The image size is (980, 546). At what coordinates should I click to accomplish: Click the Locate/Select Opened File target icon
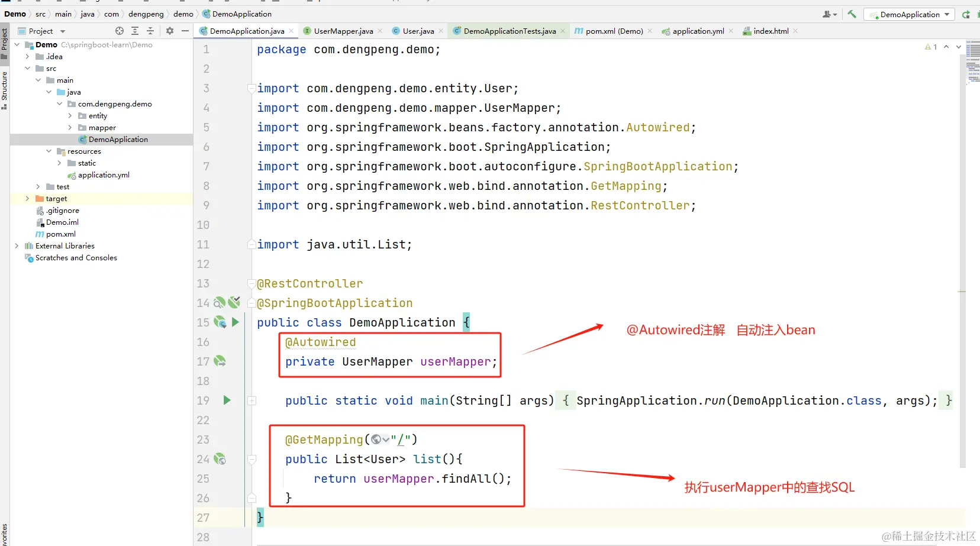click(120, 31)
